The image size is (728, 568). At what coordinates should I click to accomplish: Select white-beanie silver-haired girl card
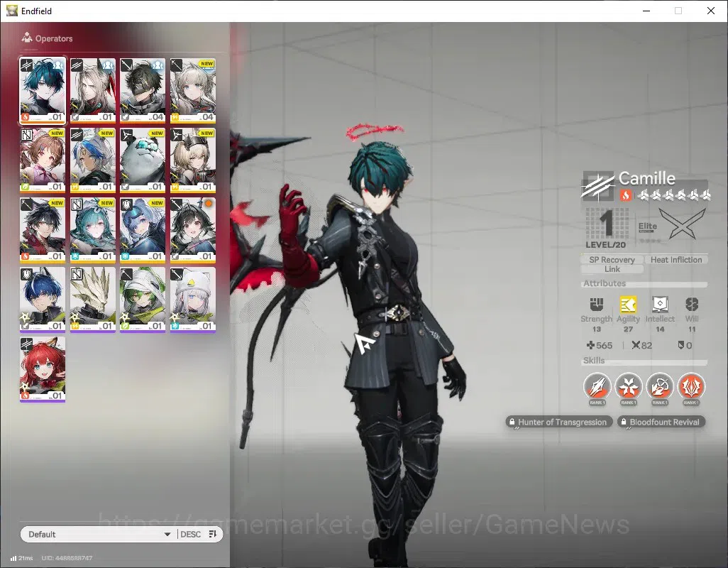(x=193, y=300)
